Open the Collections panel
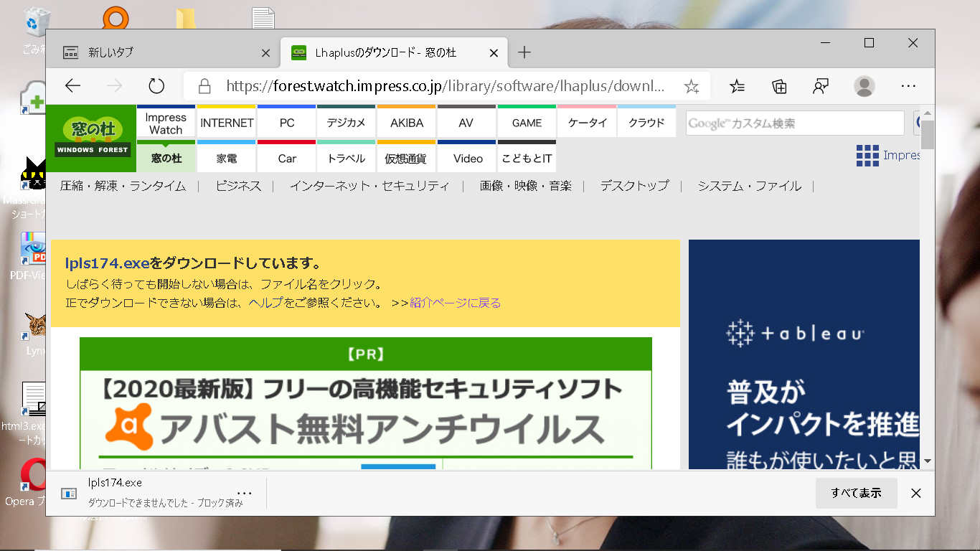 pos(779,86)
